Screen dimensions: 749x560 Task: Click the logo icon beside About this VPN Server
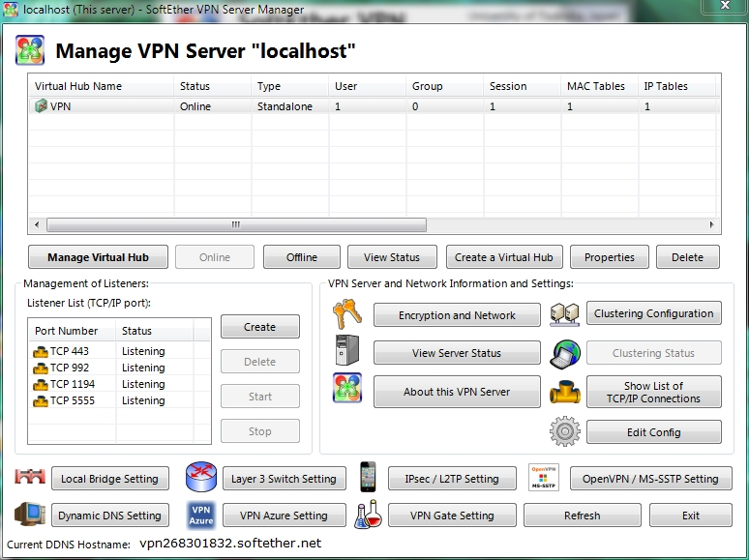click(347, 388)
